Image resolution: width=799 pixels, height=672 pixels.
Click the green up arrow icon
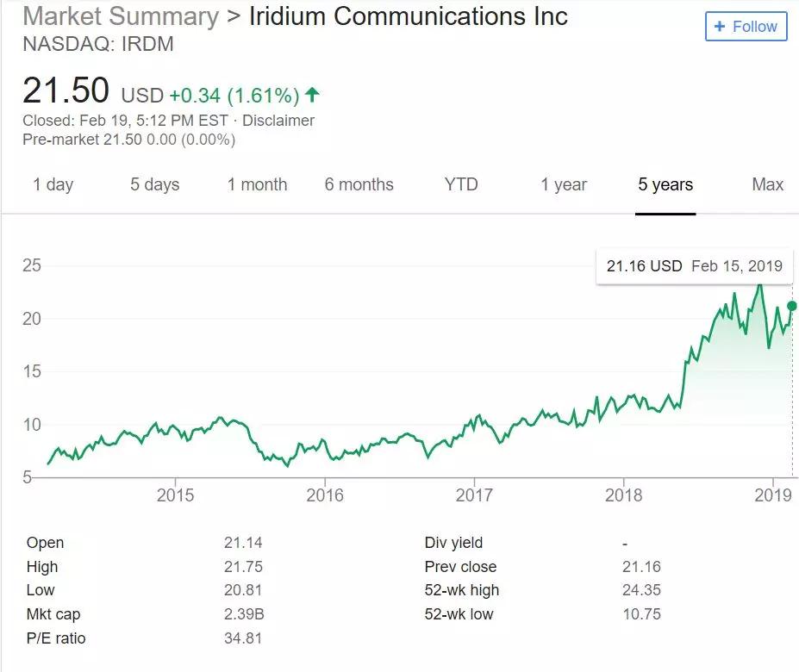[x=312, y=94]
